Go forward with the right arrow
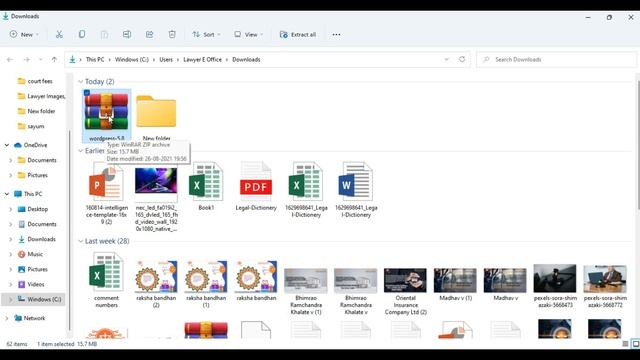The image size is (640, 360). [27, 60]
